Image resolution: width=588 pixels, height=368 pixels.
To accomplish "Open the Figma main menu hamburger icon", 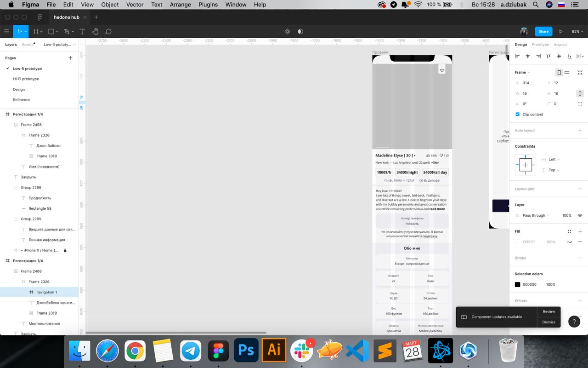I will (x=6, y=31).
